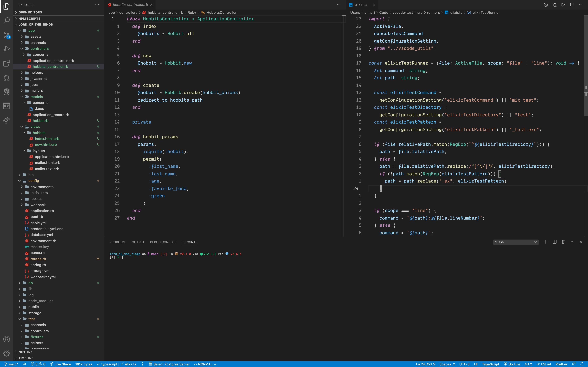The image size is (588, 367).
Task: Kill terminal with trash icon
Action: (x=563, y=242)
